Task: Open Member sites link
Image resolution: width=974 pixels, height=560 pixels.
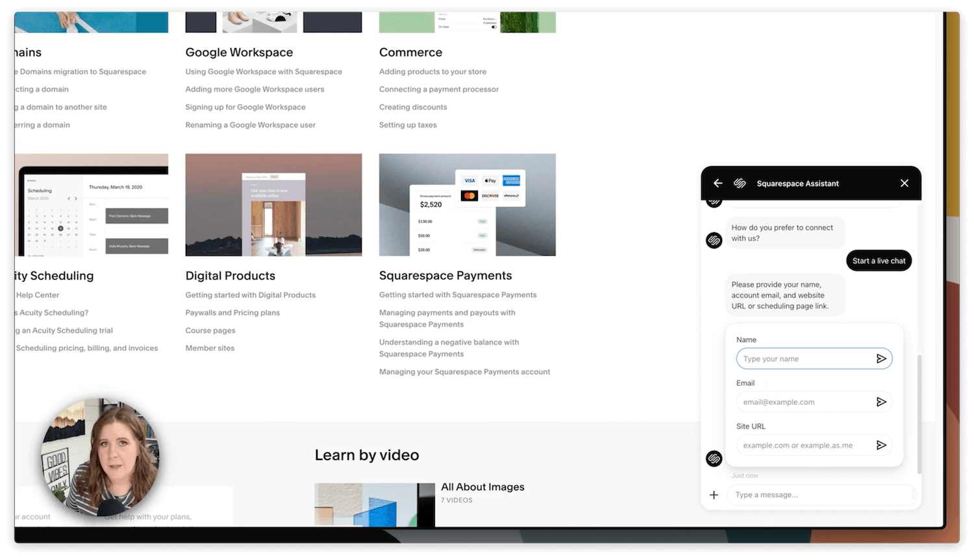Action: coord(210,348)
